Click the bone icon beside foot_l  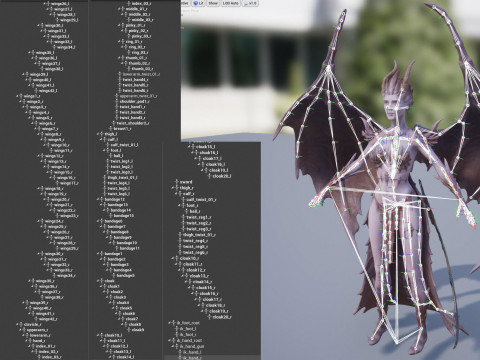click(x=108, y=150)
